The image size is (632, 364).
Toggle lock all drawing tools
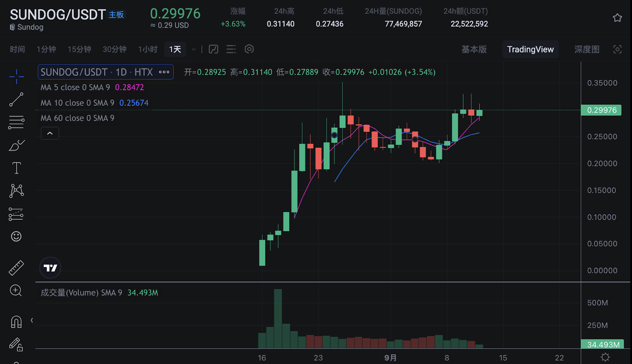click(16, 345)
